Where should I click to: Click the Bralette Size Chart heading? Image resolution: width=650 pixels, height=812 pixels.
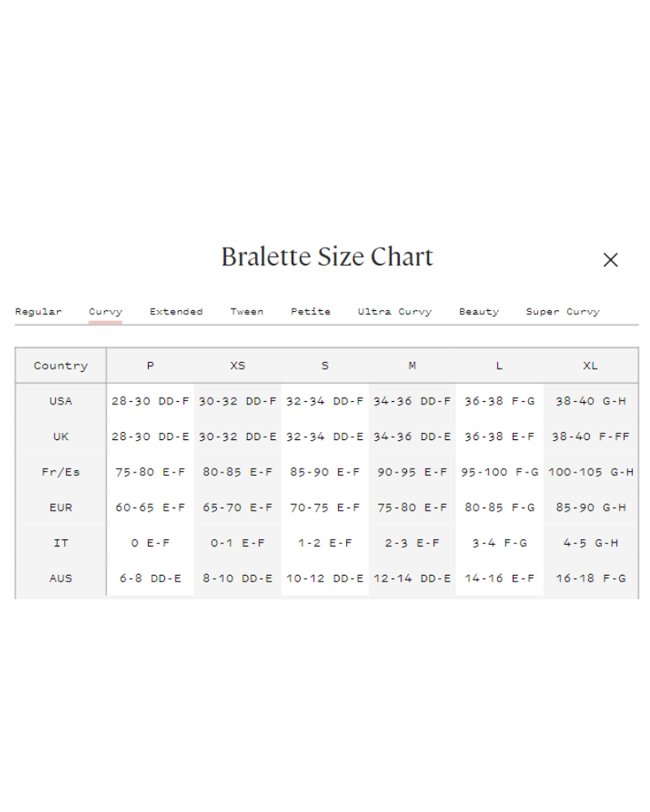(x=327, y=257)
